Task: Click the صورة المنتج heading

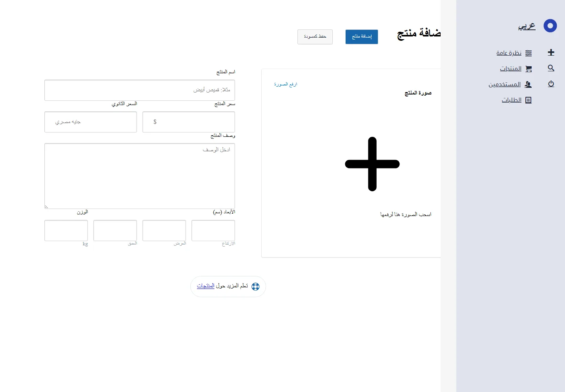Action: [418, 93]
